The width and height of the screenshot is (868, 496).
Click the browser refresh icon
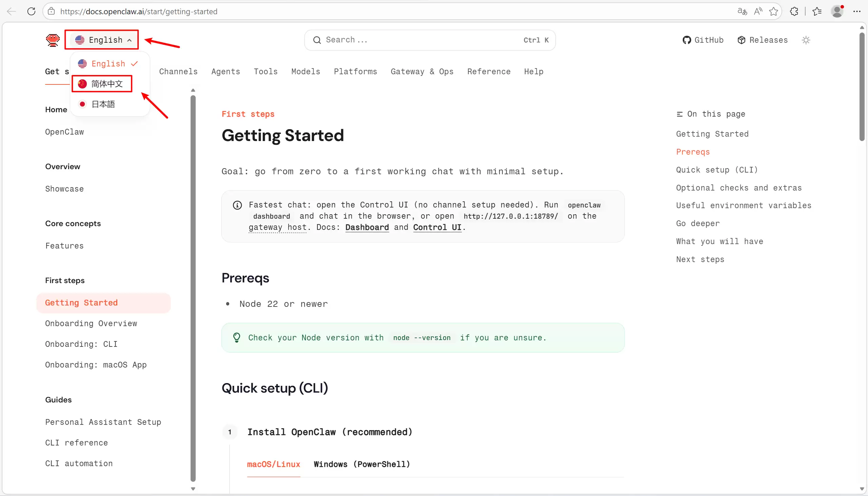31,11
